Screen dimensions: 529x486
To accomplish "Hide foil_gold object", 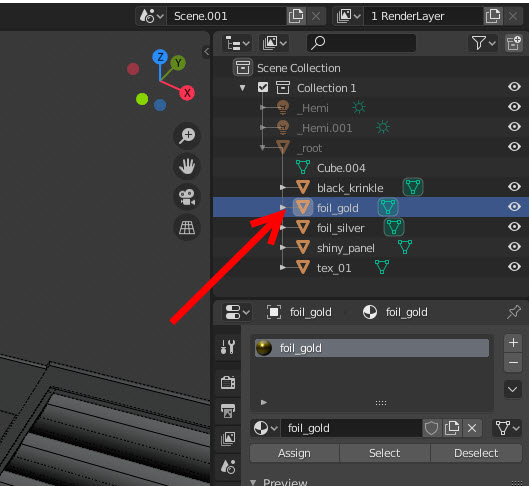I will [x=514, y=206].
